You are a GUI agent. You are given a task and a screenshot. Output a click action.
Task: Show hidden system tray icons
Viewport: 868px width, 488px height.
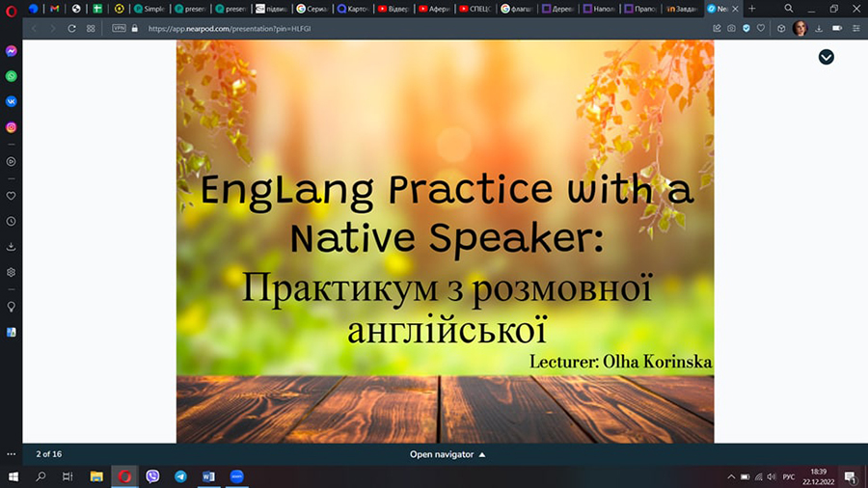point(731,476)
